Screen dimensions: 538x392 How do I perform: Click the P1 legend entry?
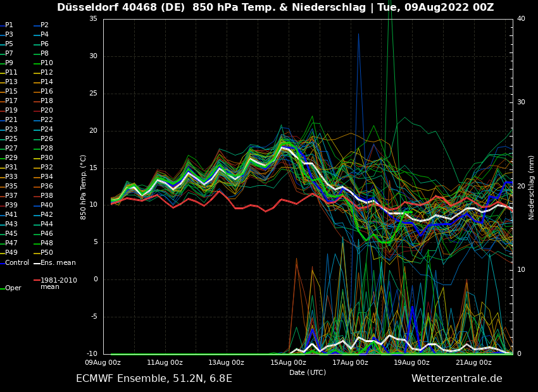tap(9, 25)
